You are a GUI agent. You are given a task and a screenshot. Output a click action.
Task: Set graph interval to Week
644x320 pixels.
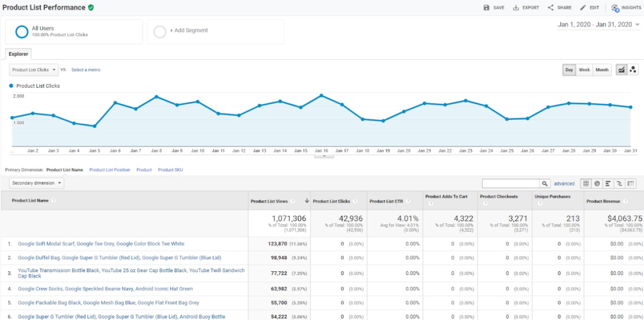pos(584,70)
